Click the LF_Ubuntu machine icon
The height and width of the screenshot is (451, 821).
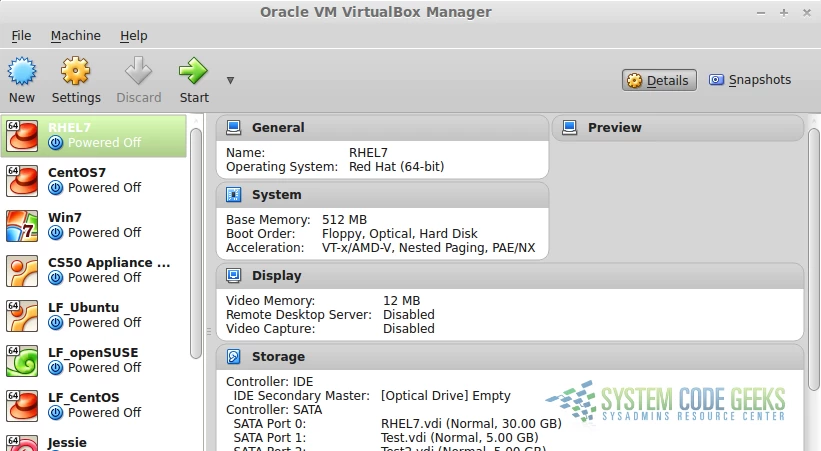(22, 315)
